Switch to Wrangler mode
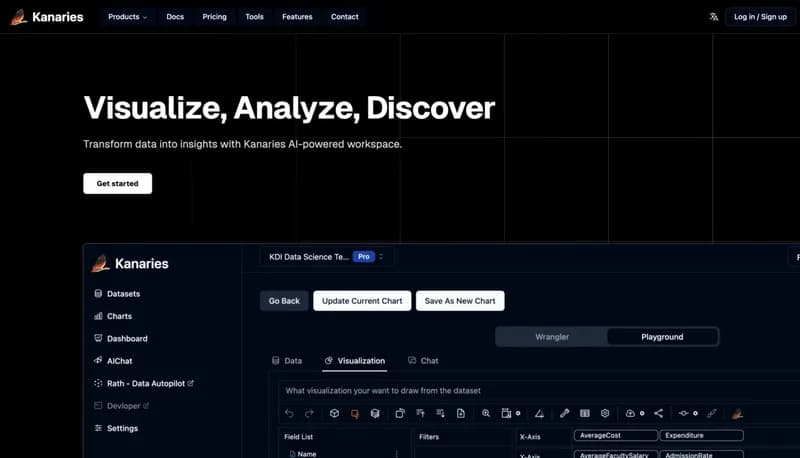 coord(552,337)
